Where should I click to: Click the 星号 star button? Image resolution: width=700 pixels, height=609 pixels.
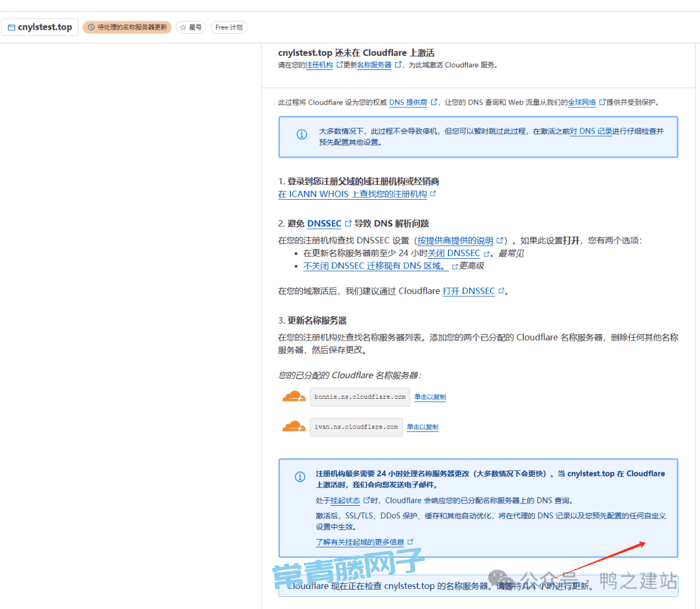191,27
